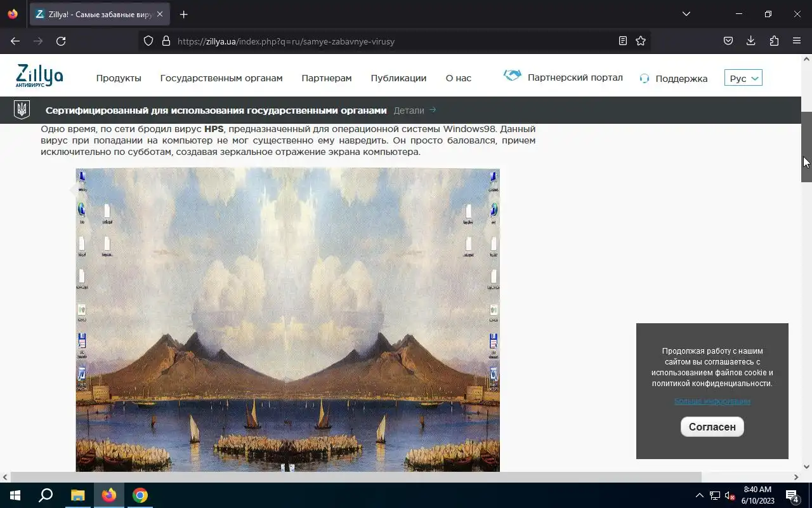Toggle reader view icon
This screenshot has width=812, height=508.
click(x=623, y=41)
